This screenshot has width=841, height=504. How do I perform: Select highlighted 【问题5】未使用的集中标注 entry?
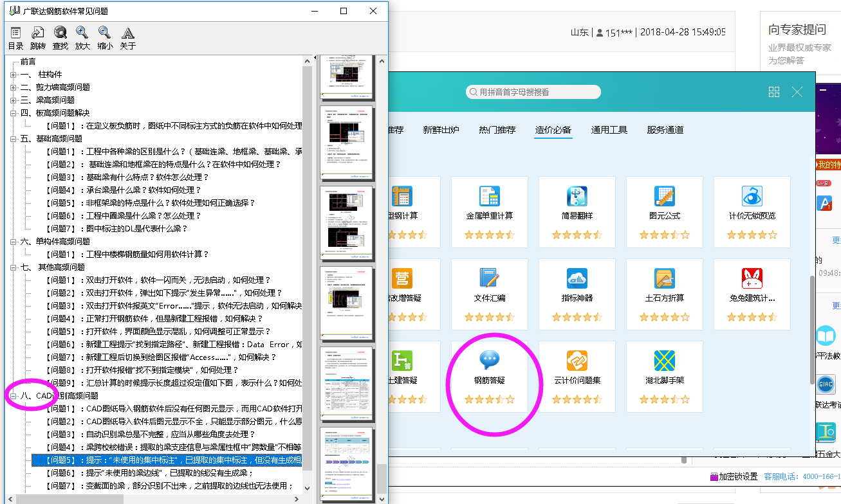click(x=167, y=460)
